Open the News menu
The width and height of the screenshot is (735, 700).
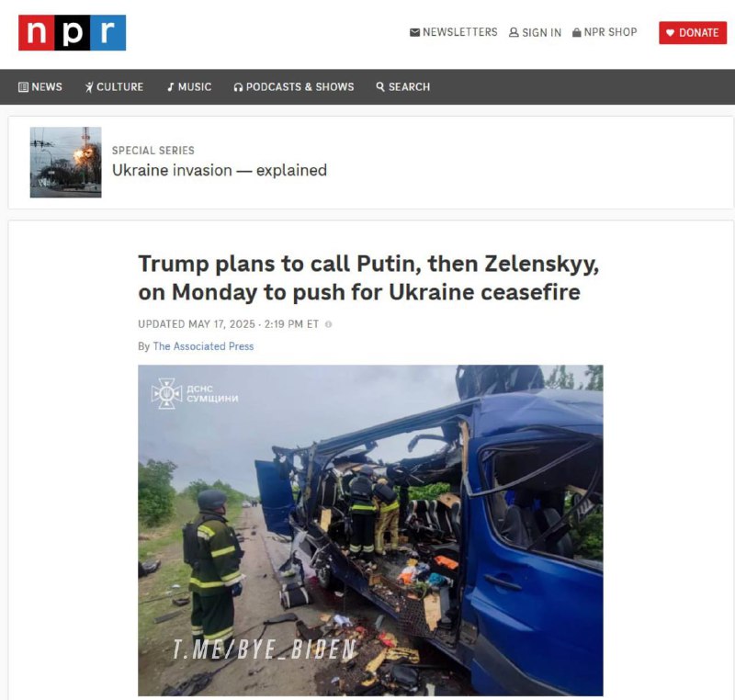[x=40, y=87]
